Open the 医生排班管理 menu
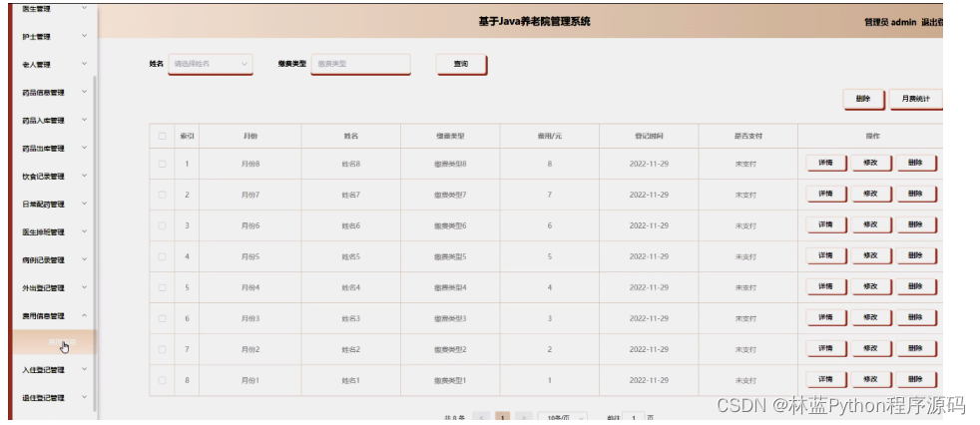Screen dimensions: 980x425 (x=54, y=231)
